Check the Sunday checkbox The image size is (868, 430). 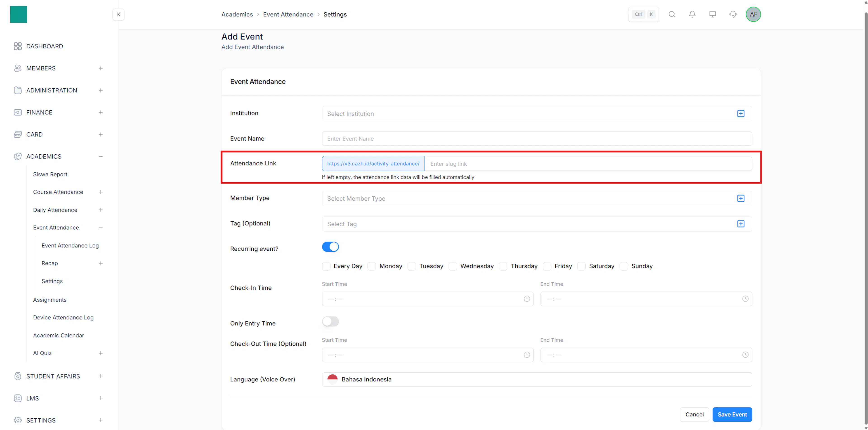(624, 266)
